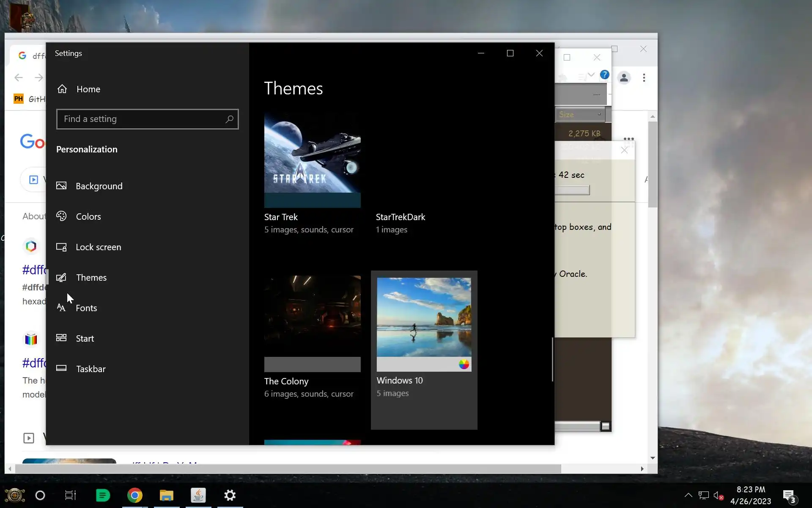812x508 pixels.
Task: Click the color wheel on Windows 10 theme
Action: coord(464,364)
